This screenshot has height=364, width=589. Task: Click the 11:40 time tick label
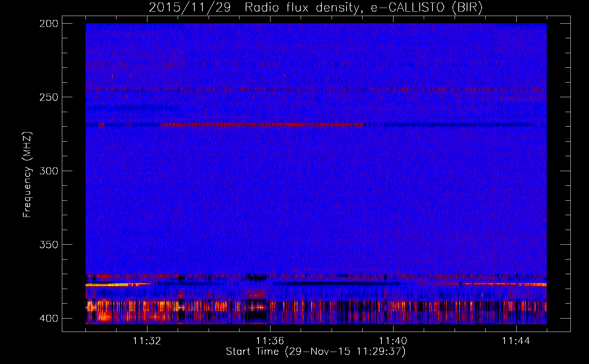(x=393, y=341)
